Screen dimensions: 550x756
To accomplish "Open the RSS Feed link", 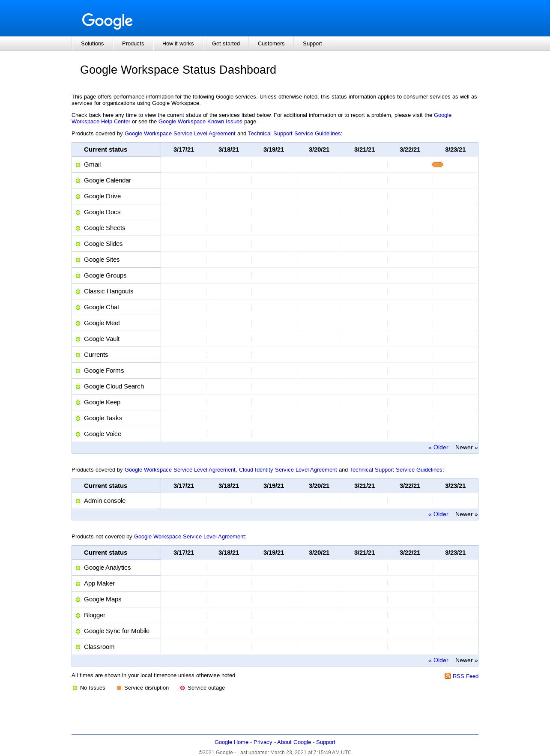I will (466, 676).
